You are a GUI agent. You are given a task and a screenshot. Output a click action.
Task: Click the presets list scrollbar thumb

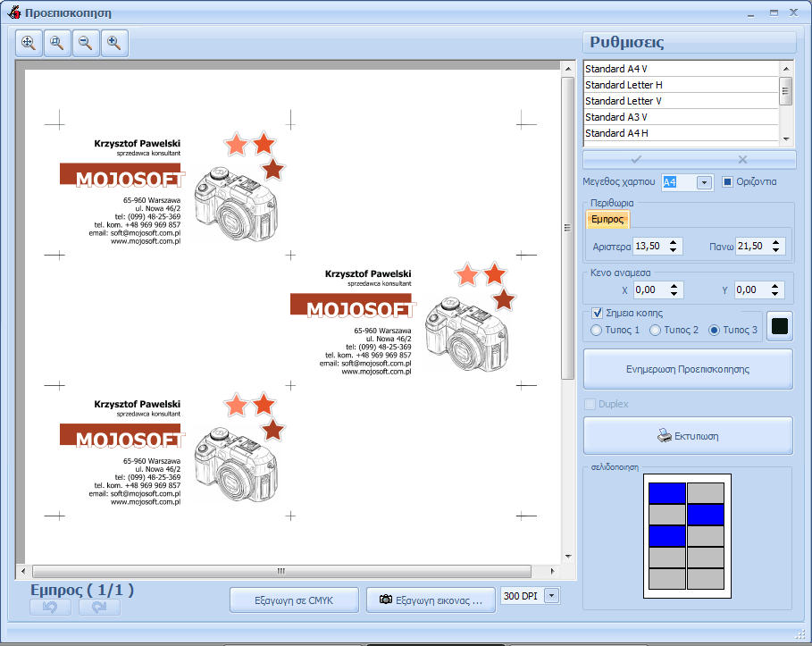(x=786, y=91)
